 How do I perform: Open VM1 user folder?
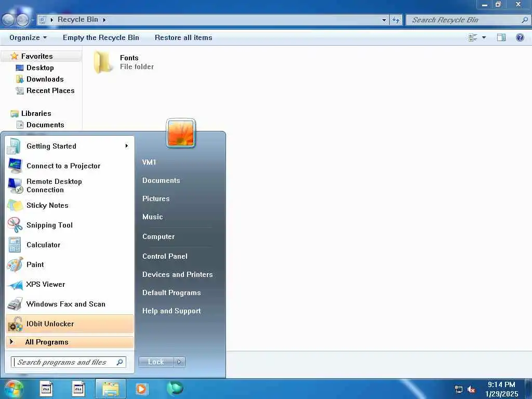149,162
